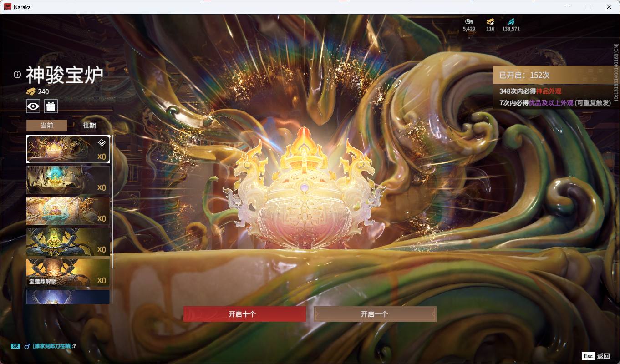Select the second thumbnail with cyan glowing furnace
620x364 pixels.
click(x=68, y=180)
